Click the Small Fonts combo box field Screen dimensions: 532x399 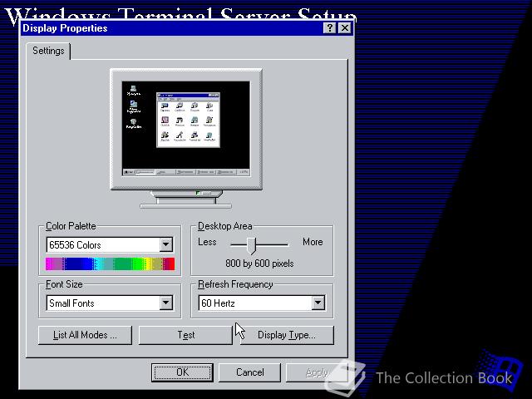[x=109, y=303]
